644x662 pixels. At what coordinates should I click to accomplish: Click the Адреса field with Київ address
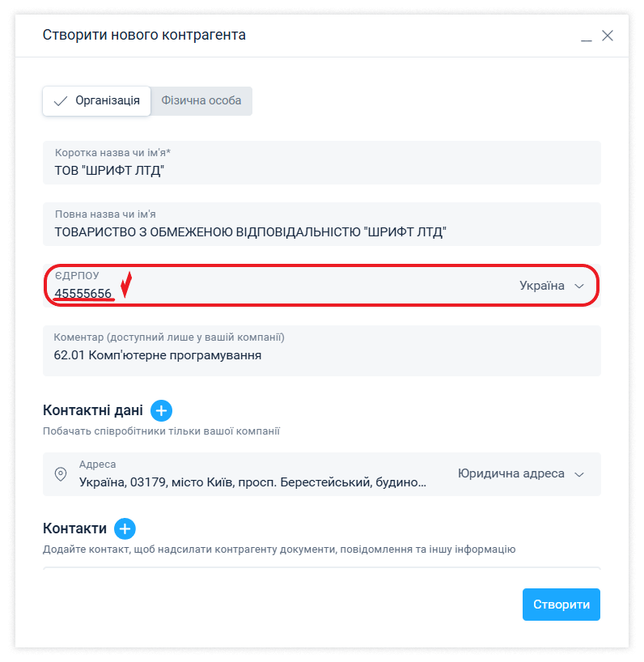tap(252, 482)
